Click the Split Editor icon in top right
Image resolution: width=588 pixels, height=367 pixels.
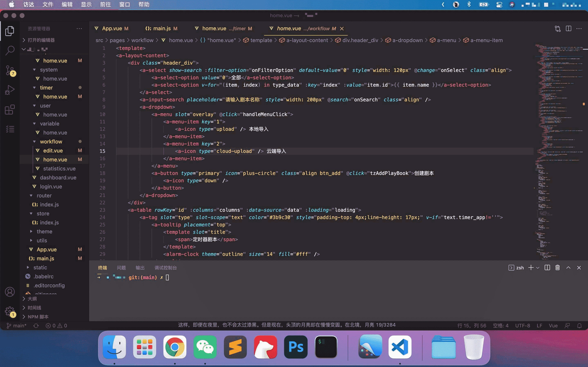click(x=568, y=28)
